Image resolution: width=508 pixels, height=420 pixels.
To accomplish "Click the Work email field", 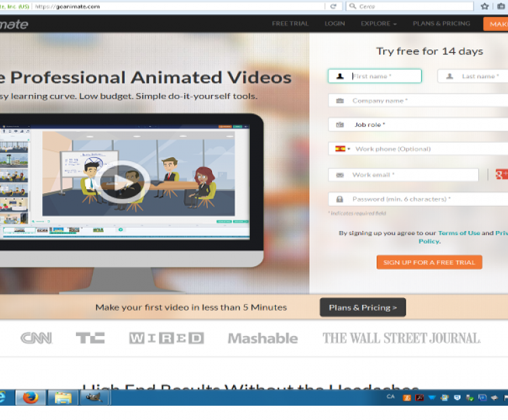I will pos(404,175).
